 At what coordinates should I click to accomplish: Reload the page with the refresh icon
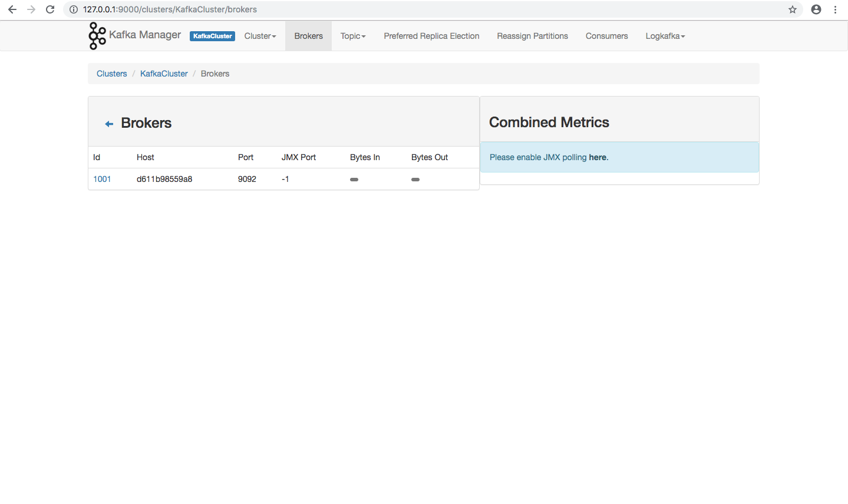pyautogui.click(x=50, y=9)
